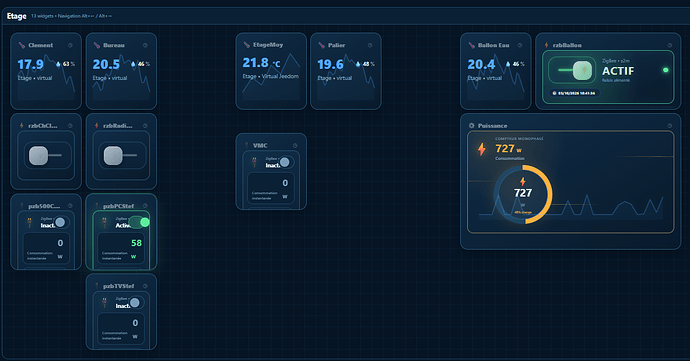Click the clock icon on the rzbRadi... widget

pos(145,126)
